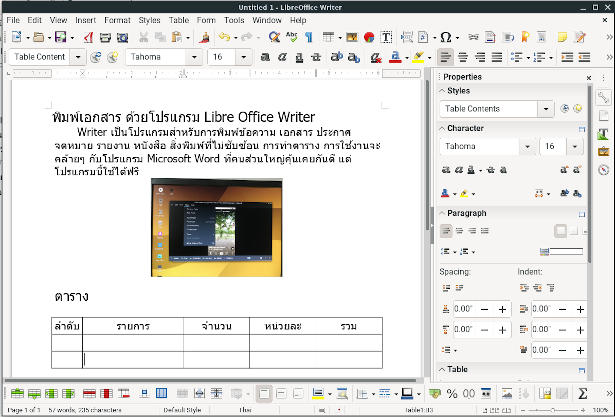This screenshot has height=417, width=615.
Task: Delete selected columns icon in the table toolbar
Action: click(107, 393)
